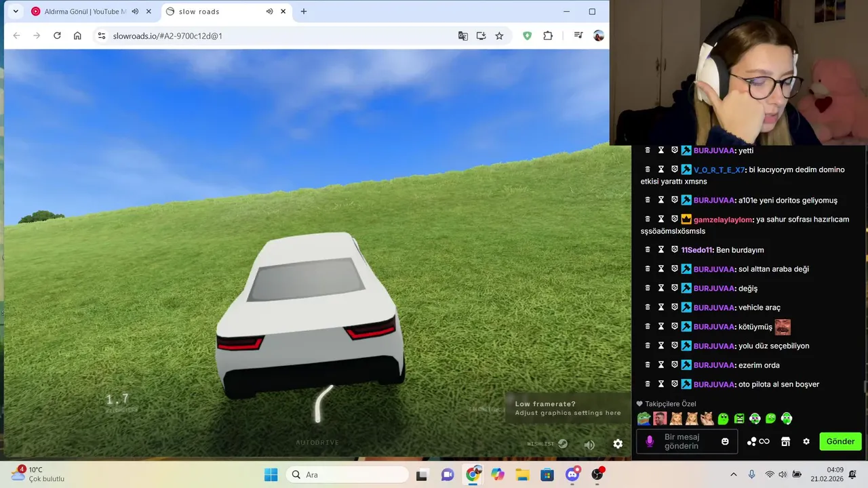Focus the address bar URL
868x488 pixels.
pos(167,36)
